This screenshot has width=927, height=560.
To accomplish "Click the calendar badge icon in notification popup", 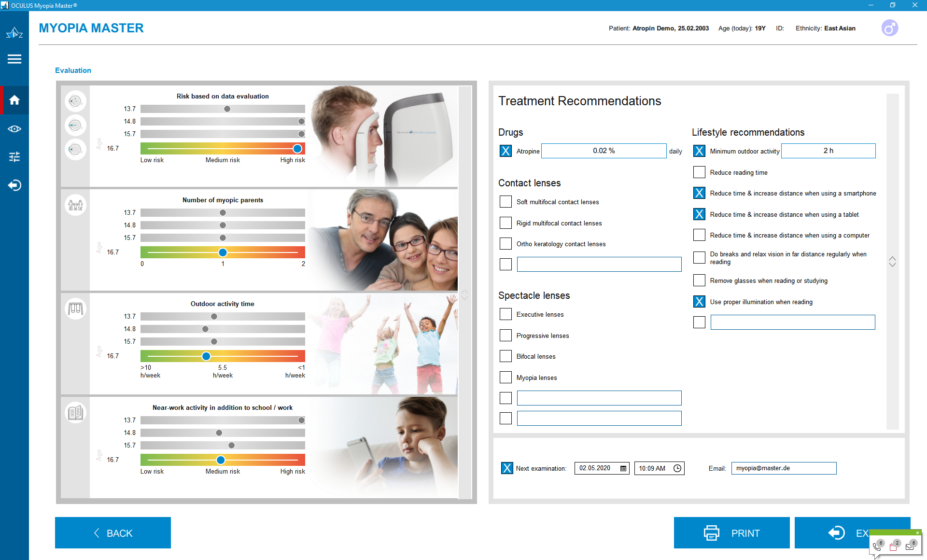I will (x=894, y=546).
